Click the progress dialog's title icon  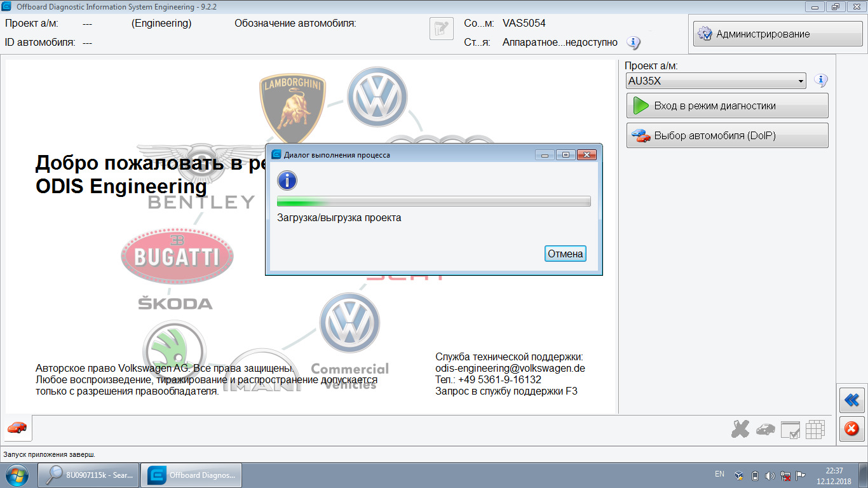point(276,154)
